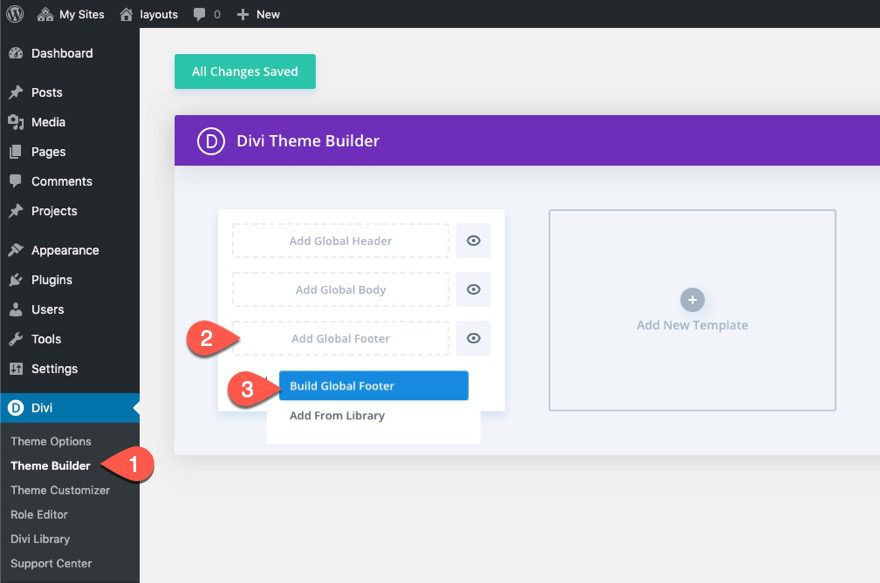
Task: Select the Posts pushpin icon
Action: [14, 92]
